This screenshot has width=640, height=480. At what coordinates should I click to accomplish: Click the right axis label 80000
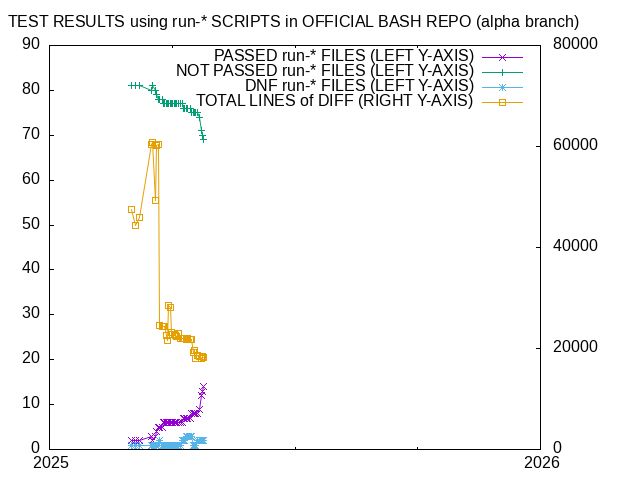click(575, 44)
